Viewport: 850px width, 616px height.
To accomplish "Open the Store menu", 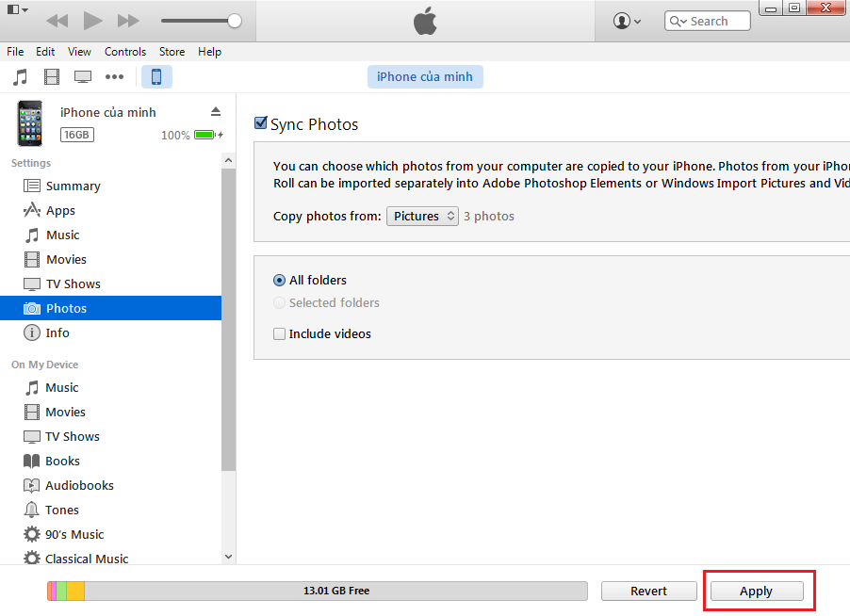I will coord(172,52).
